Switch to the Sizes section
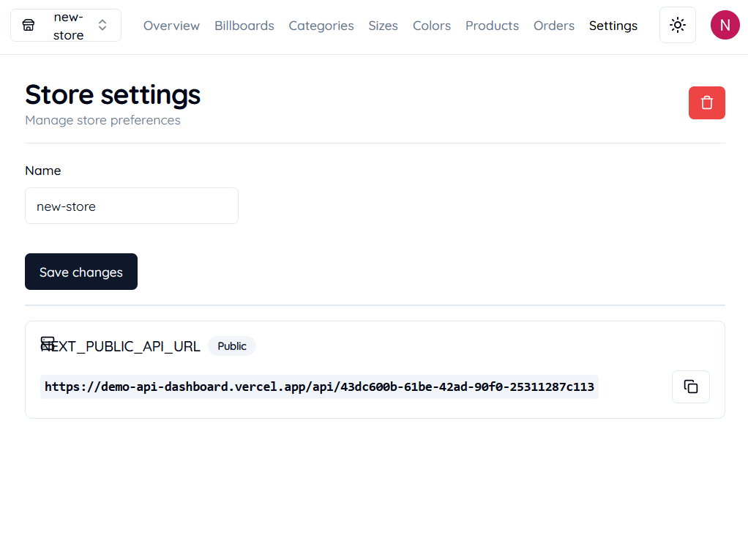 pyautogui.click(x=383, y=26)
